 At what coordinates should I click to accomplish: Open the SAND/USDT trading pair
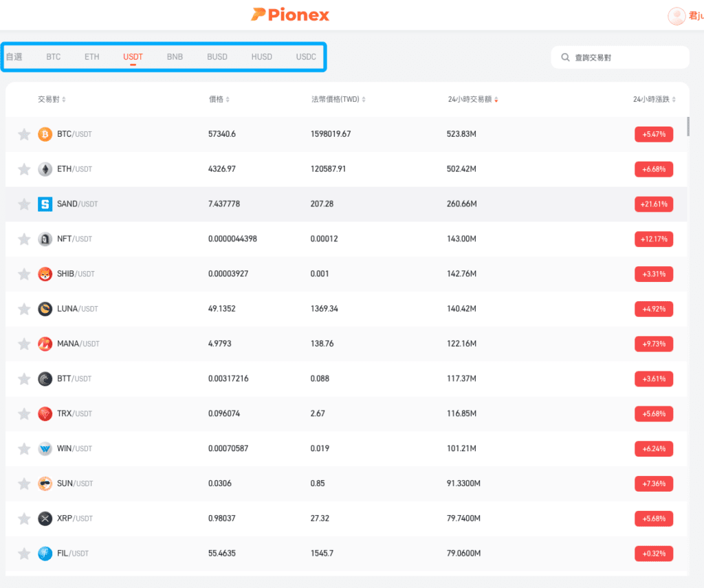[x=77, y=204]
